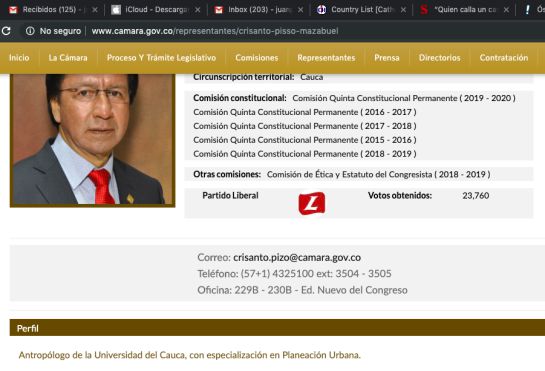
Task: Click the Gmail favicon on Recibidos tab
Action: point(13,10)
